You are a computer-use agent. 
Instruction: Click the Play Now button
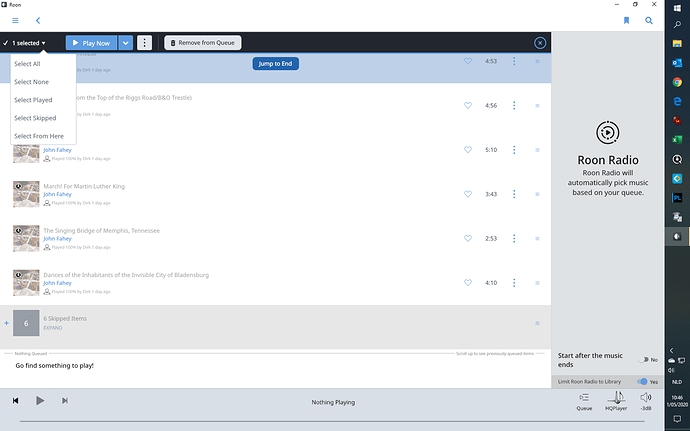tap(91, 43)
